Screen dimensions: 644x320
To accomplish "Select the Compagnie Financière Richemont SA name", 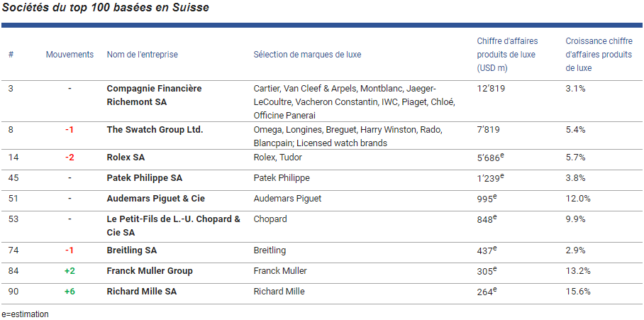I will click(154, 95).
